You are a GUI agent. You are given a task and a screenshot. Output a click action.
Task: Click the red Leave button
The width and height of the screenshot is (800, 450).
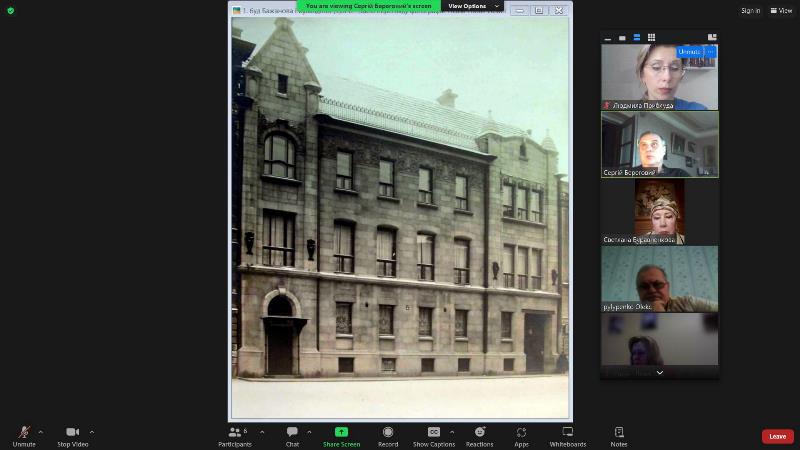(x=778, y=436)
